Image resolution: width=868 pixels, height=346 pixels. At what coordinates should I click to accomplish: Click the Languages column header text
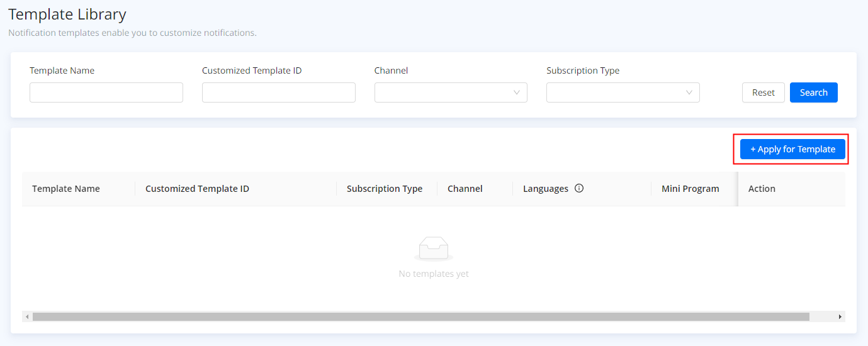[545, 189]
